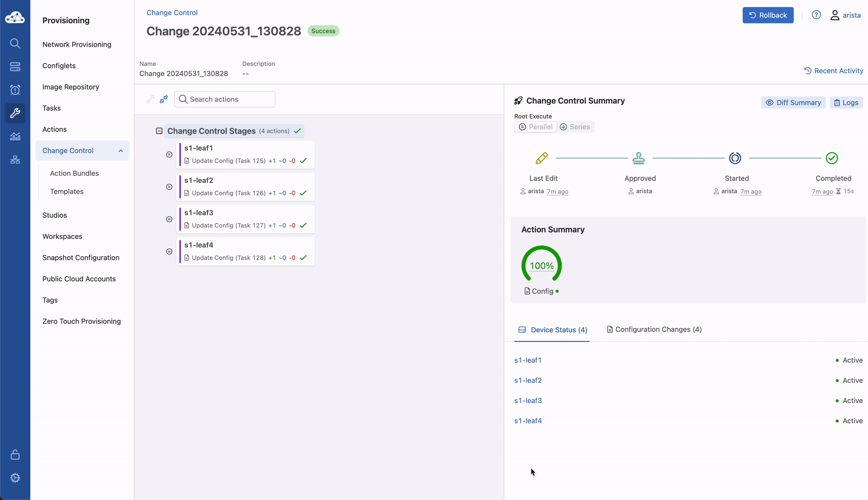Select Series root execute mode
The width and height of the screenshot is (868, 500).
coord(575,127)
